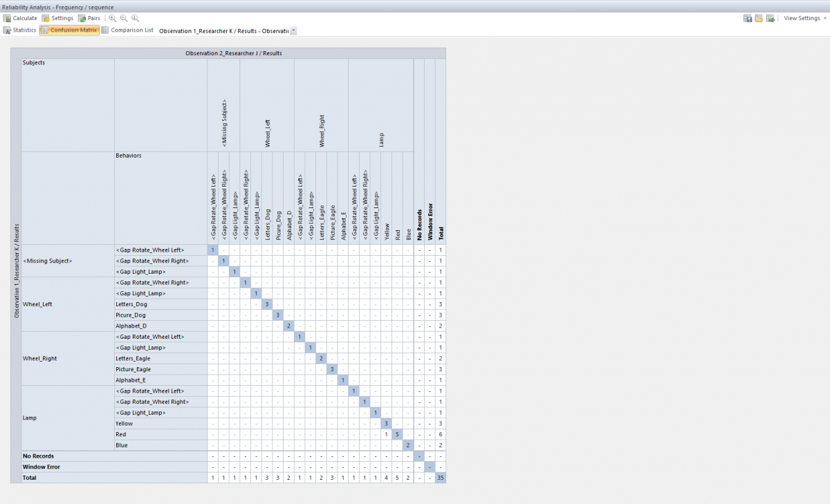This screenshot has width=830, height=504.
Task: Save the results table layout
Action: pos(748,18)
